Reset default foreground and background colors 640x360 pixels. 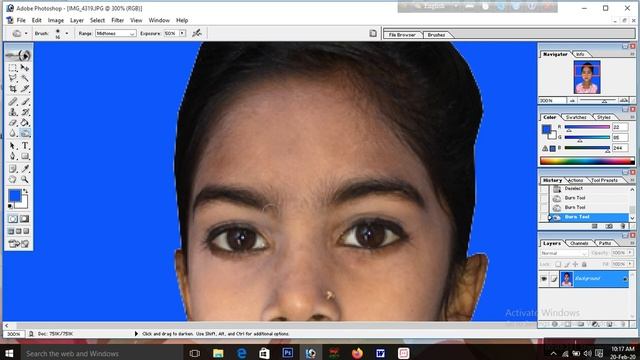pyautogui.click(x=10, y=206)
